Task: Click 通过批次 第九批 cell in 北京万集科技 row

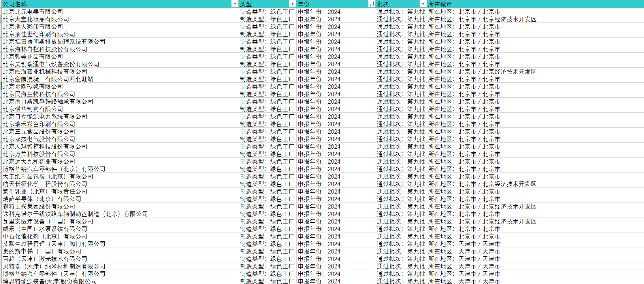Action: coord(401,154)
